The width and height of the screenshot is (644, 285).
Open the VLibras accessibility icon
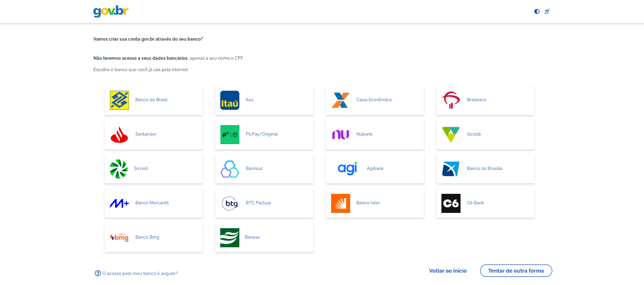547,11
